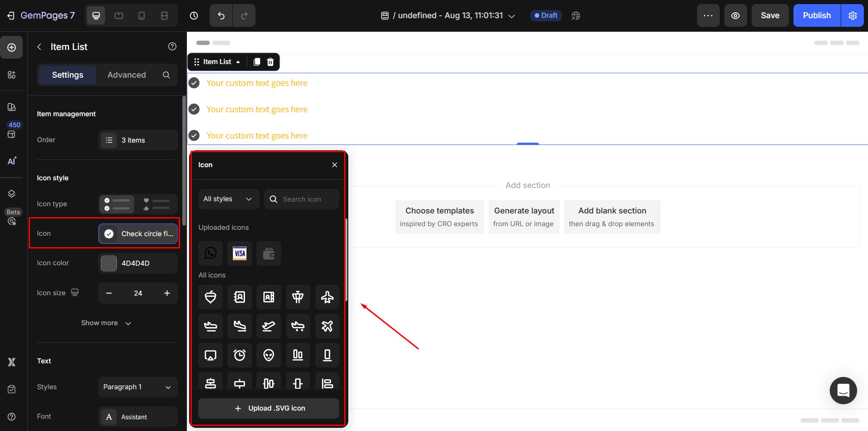Open the AI assistant panel in sidebar
Viewport: 868px width, 431px height.
pyautogui.click(x=12, y=161)
